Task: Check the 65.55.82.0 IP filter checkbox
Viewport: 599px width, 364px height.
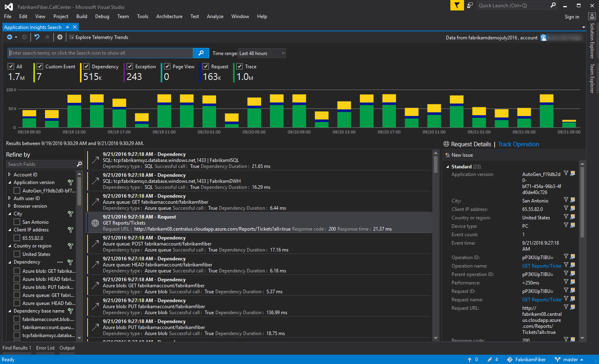Action: click(17, 238)
